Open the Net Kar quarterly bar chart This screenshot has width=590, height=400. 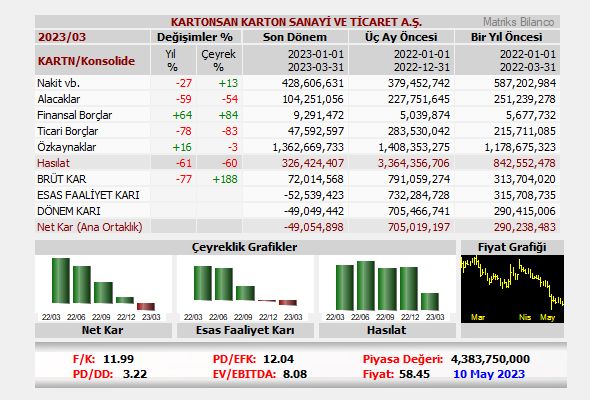pyautogui.click(x=103, y=289)
